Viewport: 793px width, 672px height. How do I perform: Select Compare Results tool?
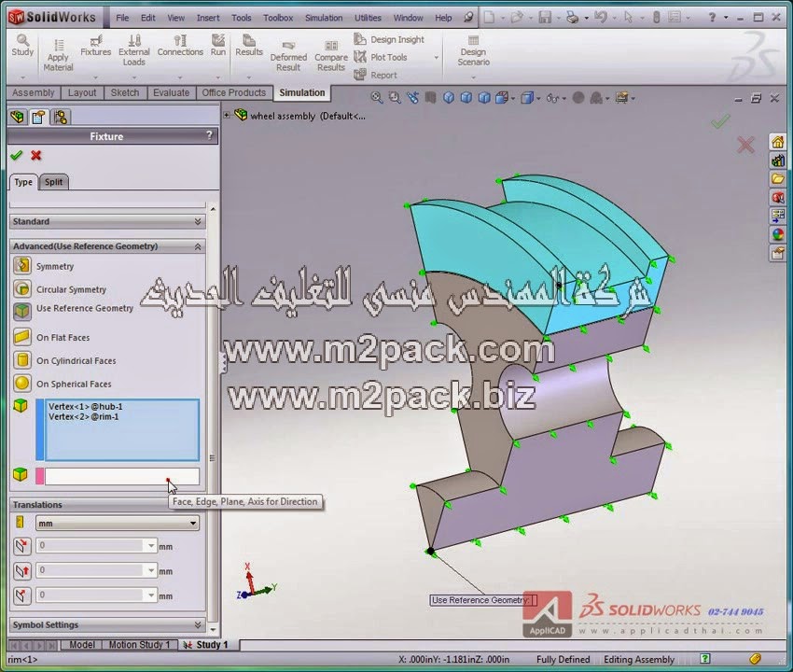click(331, 56)
